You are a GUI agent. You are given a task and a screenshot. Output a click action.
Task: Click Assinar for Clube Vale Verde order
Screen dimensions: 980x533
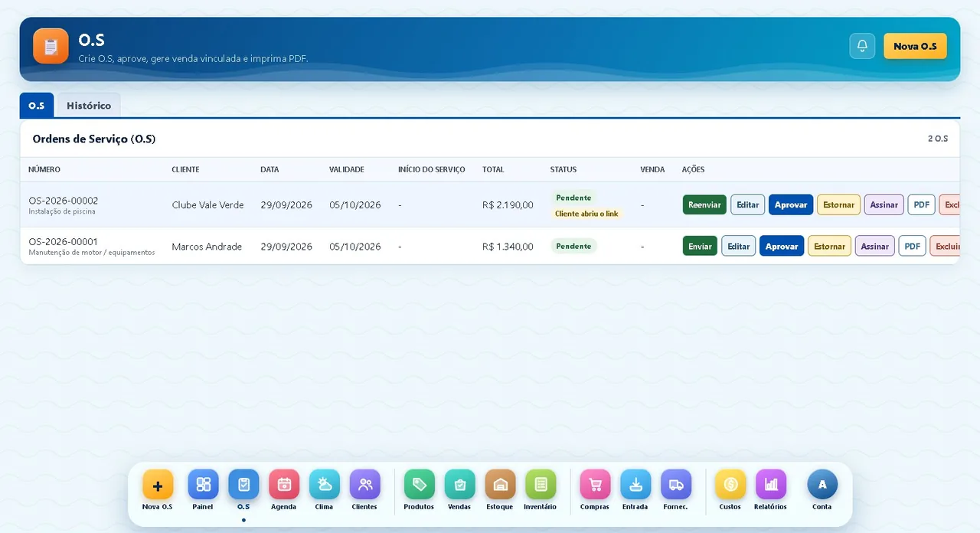(884, 204)
